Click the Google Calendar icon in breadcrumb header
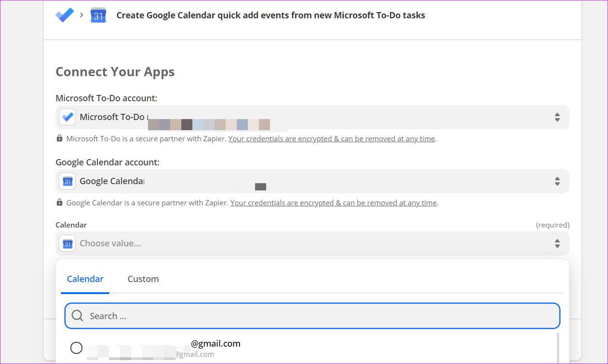Screen dimensions: 608x364 pyautogui.click(x=98, y=15)
